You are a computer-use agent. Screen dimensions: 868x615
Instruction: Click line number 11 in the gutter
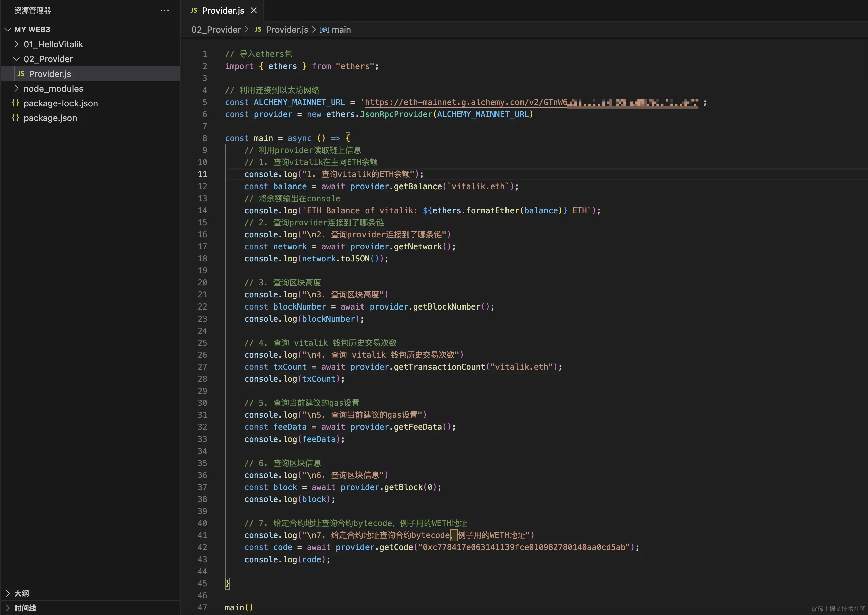202,174
